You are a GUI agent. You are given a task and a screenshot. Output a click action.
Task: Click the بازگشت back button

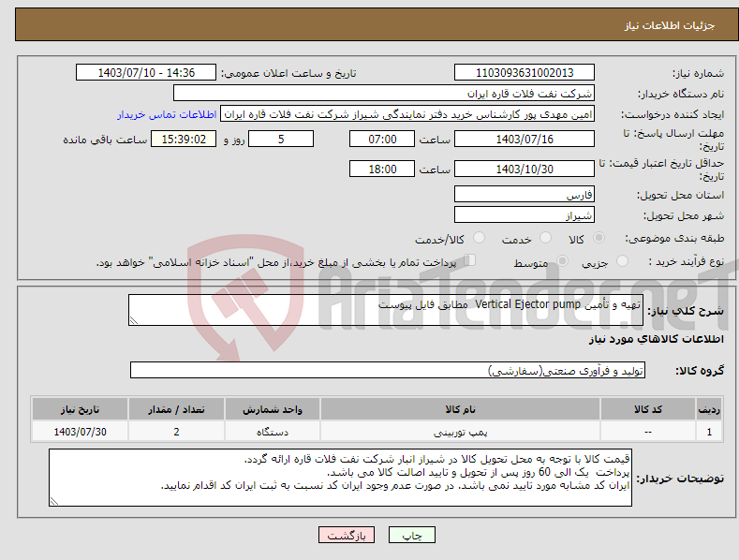click(347, 535)
